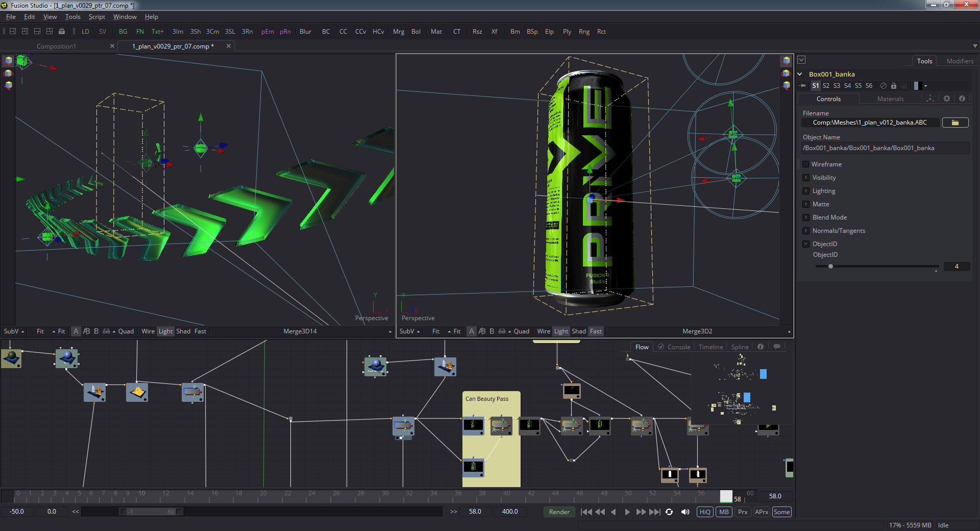
Task: Jump to the last frame
Action: pyautogui.click(x=655, y=512)
